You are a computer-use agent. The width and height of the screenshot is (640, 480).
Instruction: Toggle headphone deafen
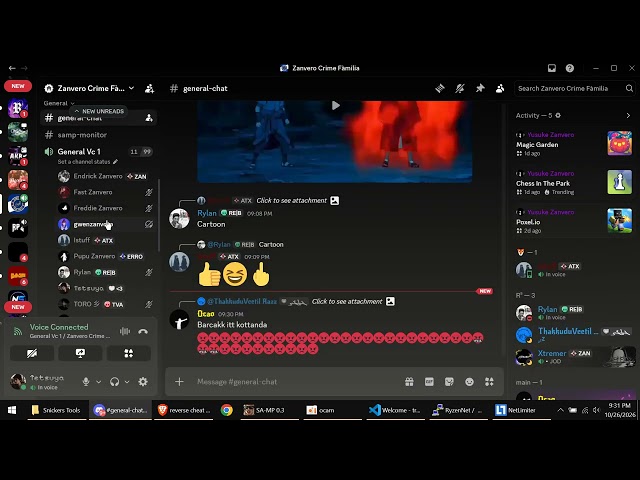coord(115,382)
